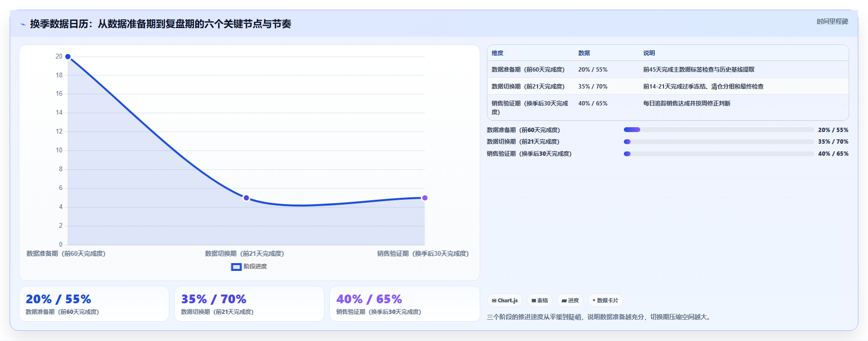The image size is (868, 341).
Task: Click the chart data point for 数据准备期
Action: pos(68,57)
